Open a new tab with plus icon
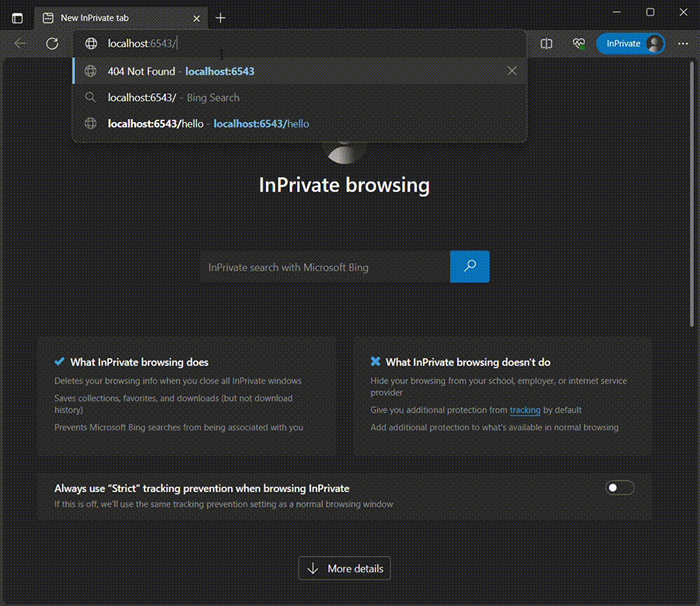This screenshot has width=700, height=606. tap(221, 18)
